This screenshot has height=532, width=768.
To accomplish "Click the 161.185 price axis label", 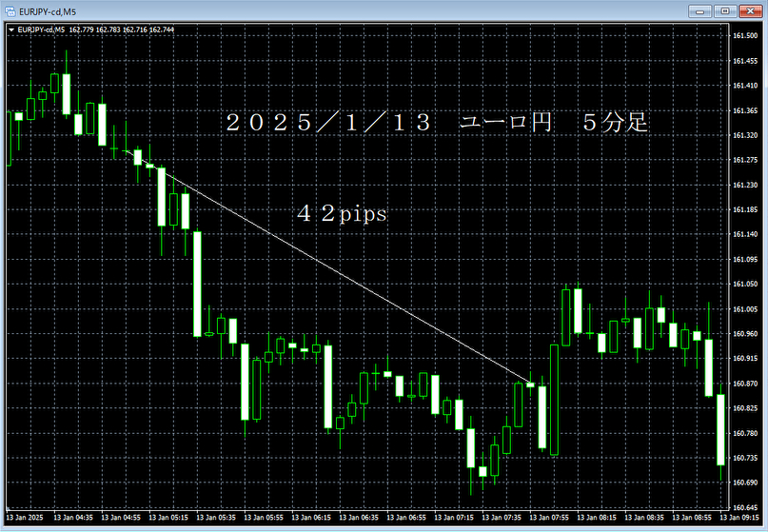I will click(745, 209).
